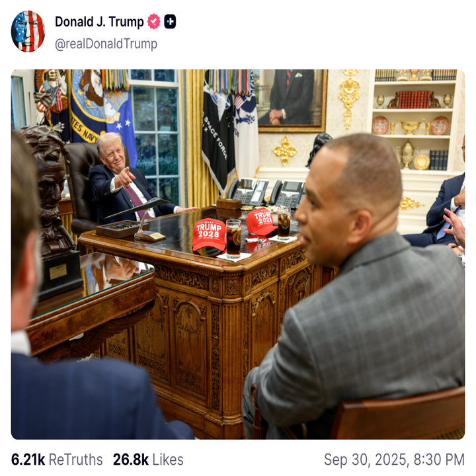
Task: View the 26.8k Likes list
Action: (148, 459)
